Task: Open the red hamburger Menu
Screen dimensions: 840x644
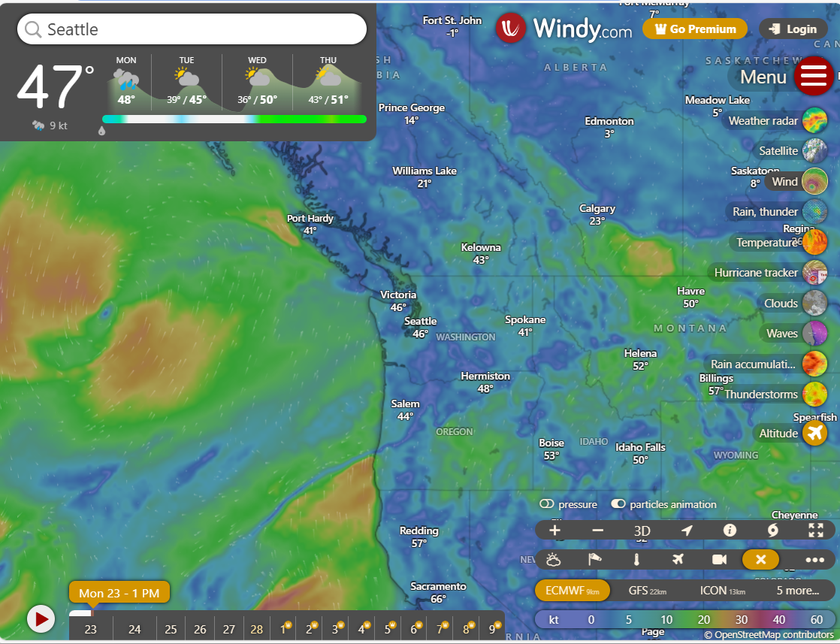Action: tap(814, 76)
